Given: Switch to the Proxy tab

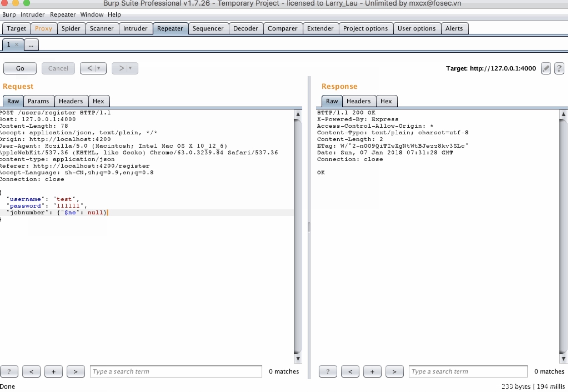Looking at the screenshot, I should pyautogui.click(x=44, y=28).
